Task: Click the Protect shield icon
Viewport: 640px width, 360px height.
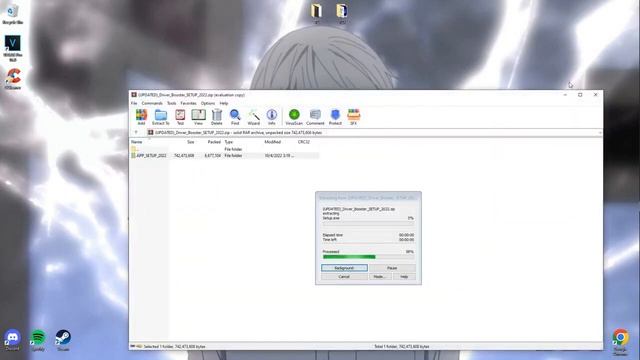Action: [x=335, y=117]
